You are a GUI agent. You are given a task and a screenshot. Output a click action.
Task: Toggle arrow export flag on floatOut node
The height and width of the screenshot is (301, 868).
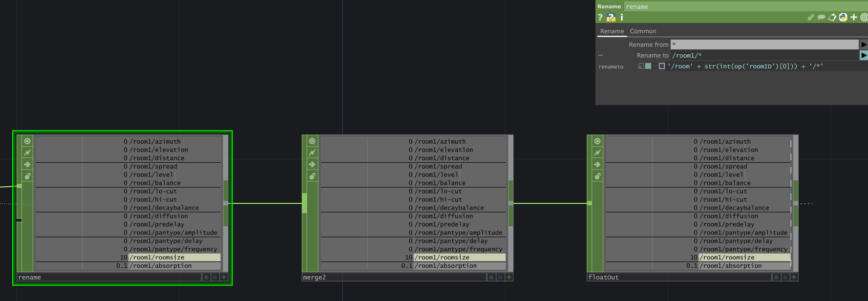coord(597,164)
